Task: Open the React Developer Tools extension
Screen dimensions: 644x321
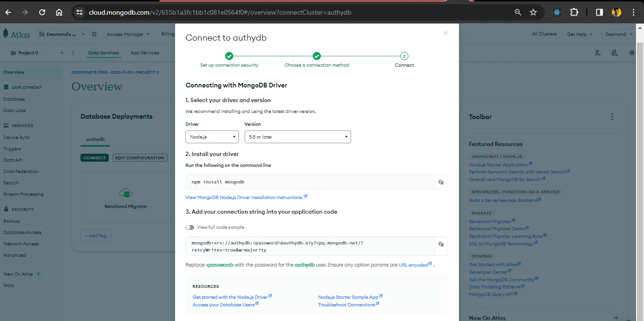Action: click(557, 12)
